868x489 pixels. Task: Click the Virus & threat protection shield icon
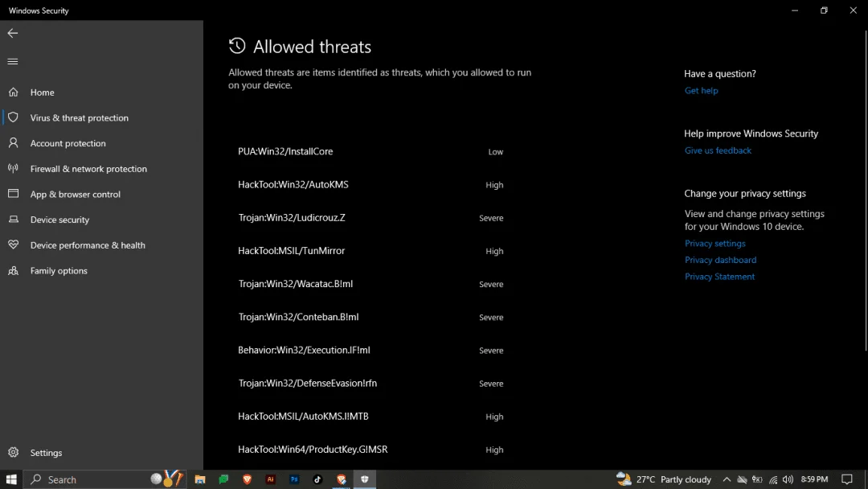tap(14, 117)
